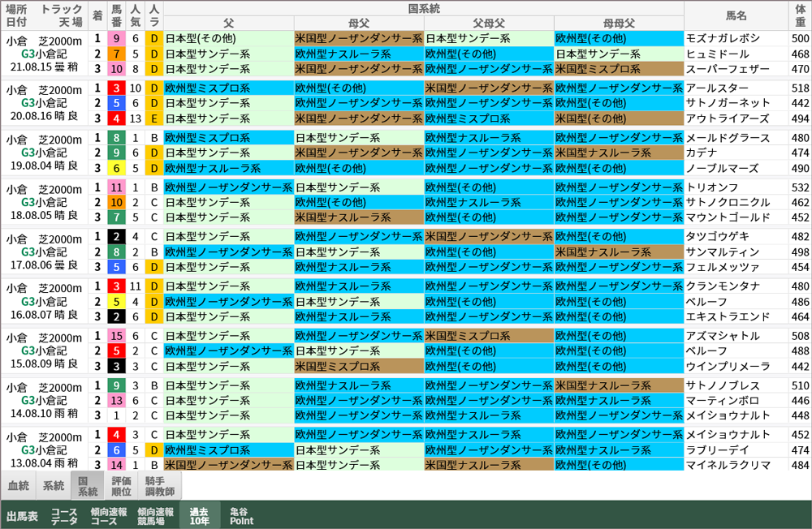This screenshot has height=529, width=812.
Task: Click horse name クランモンタナ
Action: point(723,286)
